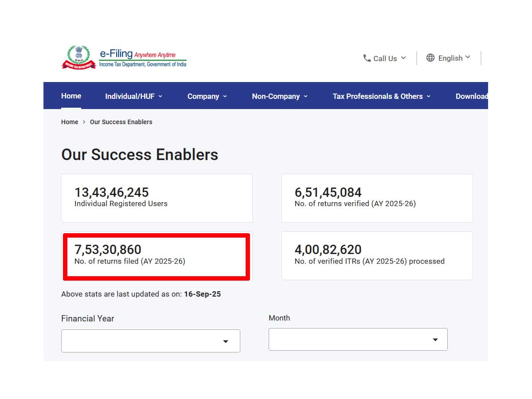
Task: Click Home in the breadcrumb
Action: tap(70, 122)
